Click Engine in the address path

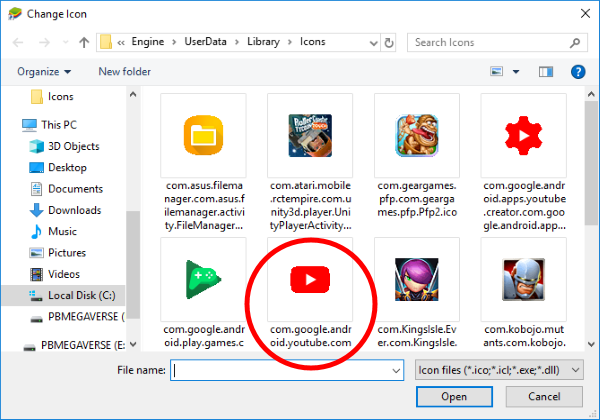pyautogui.click(x=148, y=42)
